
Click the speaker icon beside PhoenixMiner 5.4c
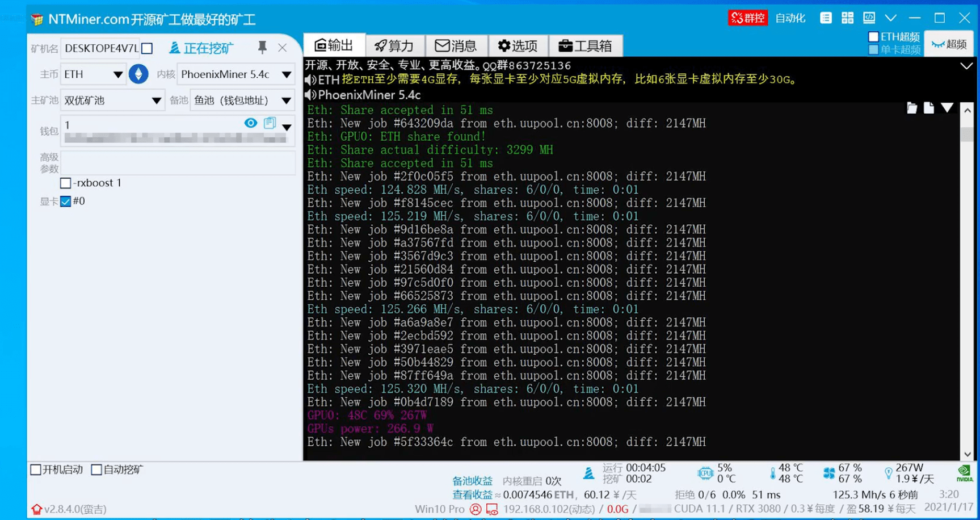(310, 95)
